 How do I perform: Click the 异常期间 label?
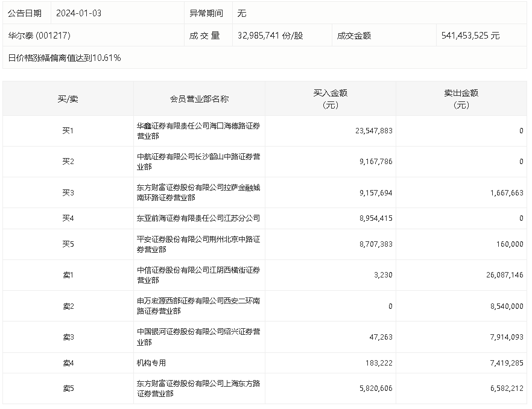tap(206, 13)
